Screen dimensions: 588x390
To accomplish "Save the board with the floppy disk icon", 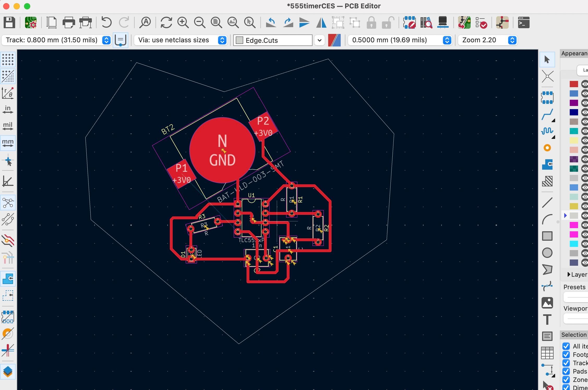I will pos(9,22).
